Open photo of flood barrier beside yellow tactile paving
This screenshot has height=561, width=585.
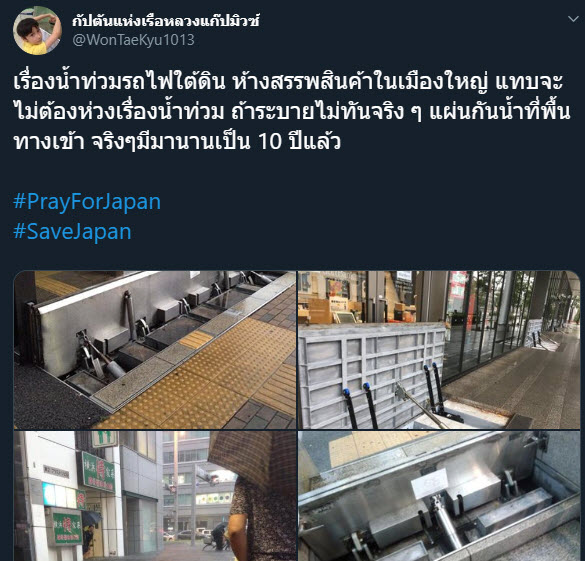(x=155, y=350)
